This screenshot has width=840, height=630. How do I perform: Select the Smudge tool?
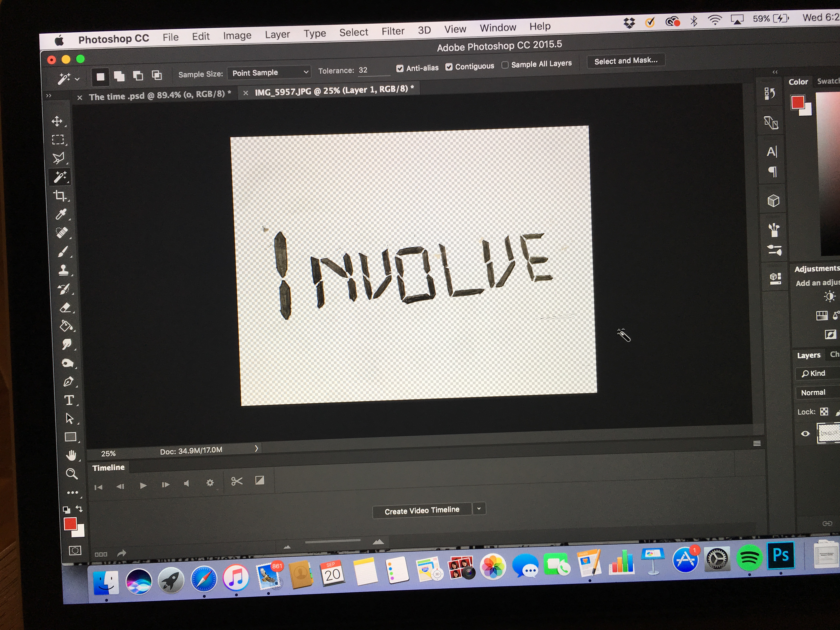[67, 345]
